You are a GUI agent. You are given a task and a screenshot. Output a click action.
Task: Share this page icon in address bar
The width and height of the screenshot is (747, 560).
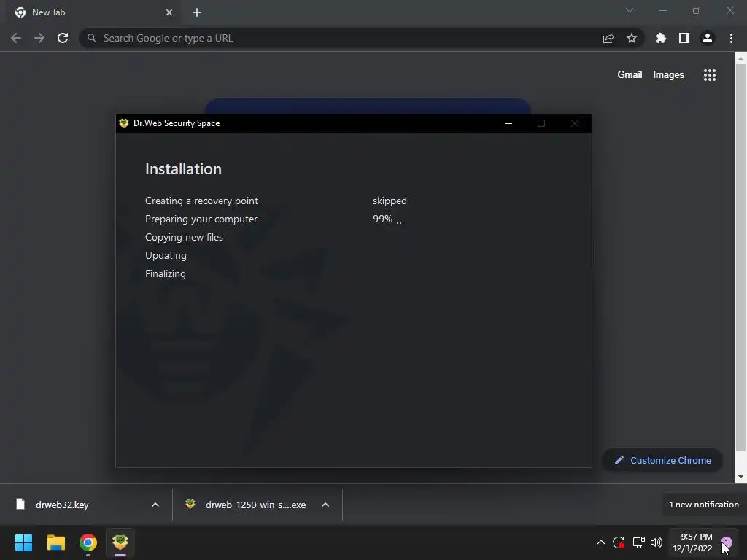click(x=608, y=38)
